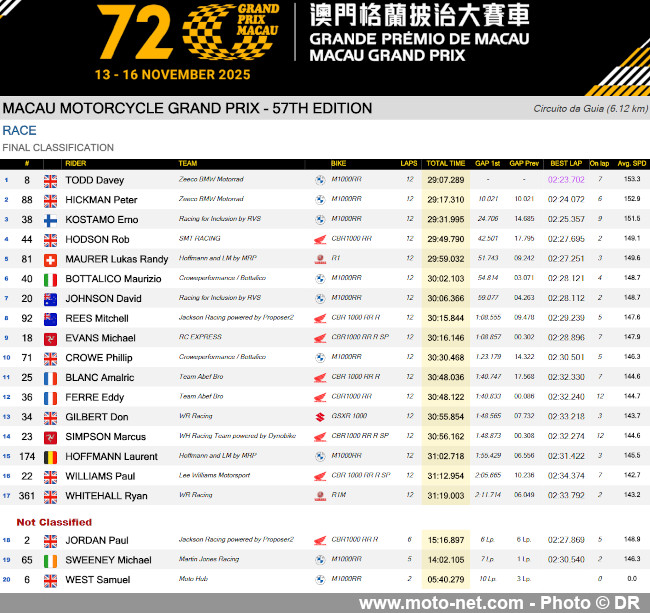This screenshot has width=650, height=613.
Task: Click the rider name HODSON Rob
Action: pos(97,240)
